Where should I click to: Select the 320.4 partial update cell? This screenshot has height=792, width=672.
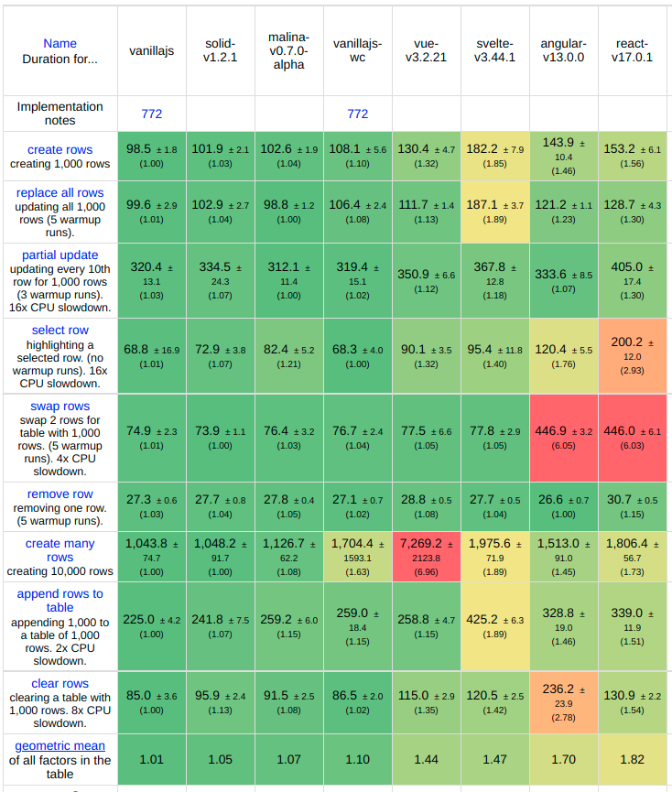[x=151, y=281]
